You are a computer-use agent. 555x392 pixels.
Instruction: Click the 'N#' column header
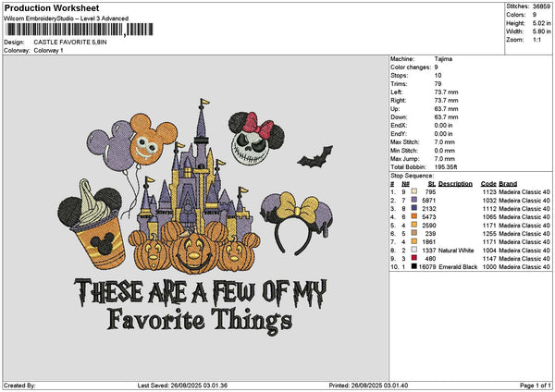point(405,184)
